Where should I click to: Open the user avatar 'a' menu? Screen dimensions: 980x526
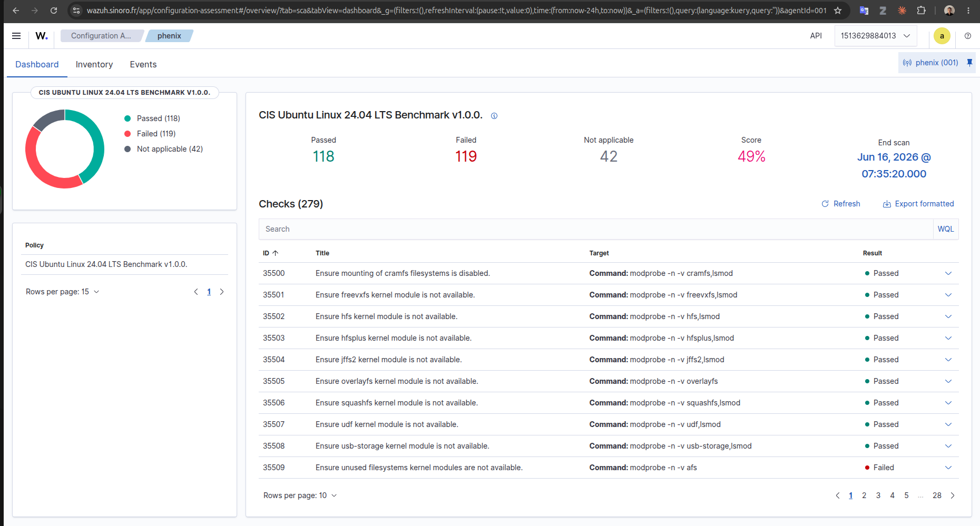pos(942,36)
